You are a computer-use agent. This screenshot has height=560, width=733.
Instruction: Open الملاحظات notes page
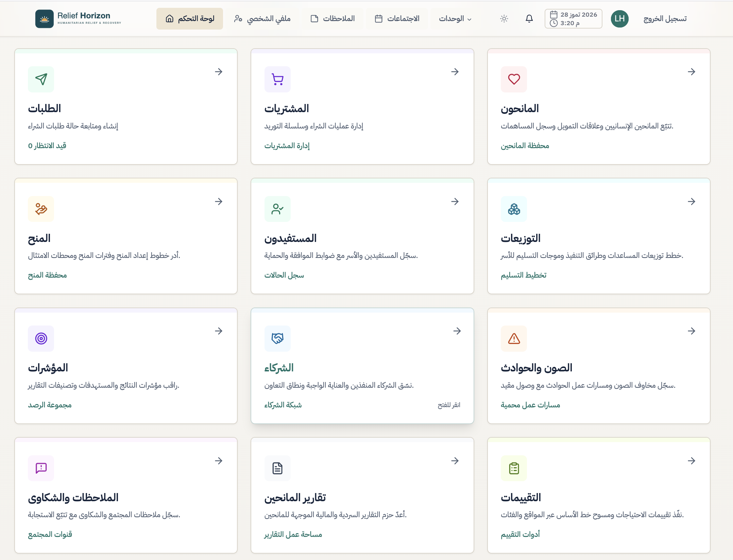333,19
